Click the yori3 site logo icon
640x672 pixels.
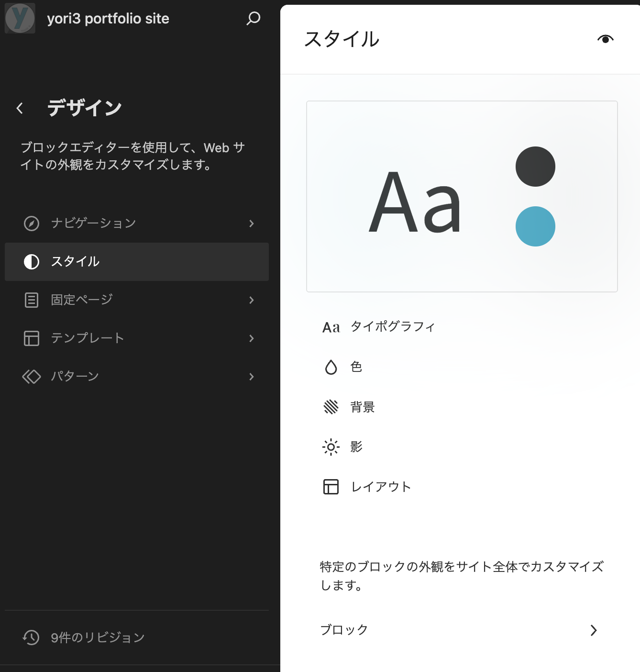coord(20,18)
